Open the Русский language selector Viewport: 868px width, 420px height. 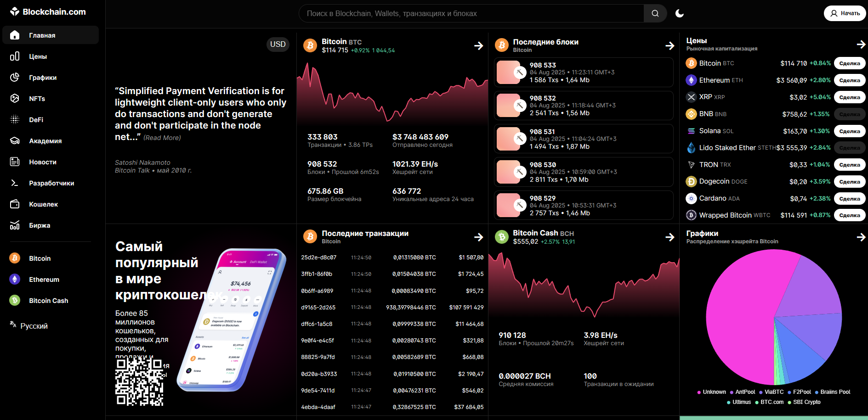click(29, 325)
